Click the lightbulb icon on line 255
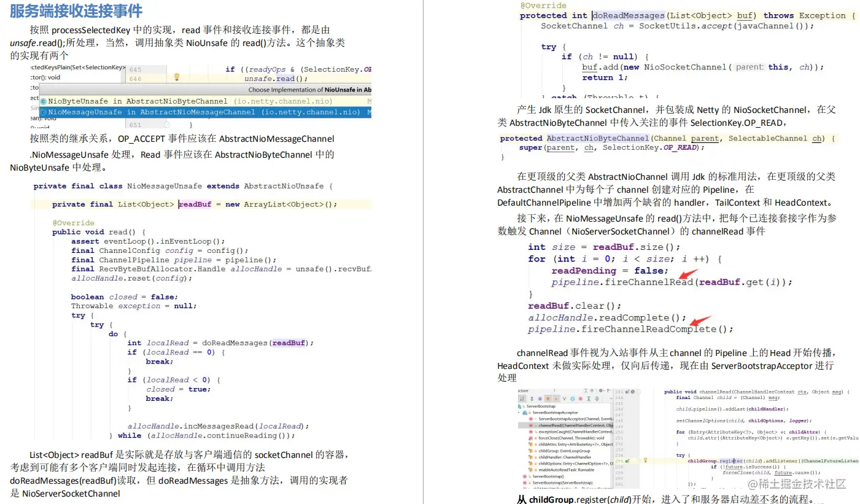This screenshot has height=504, width=860. point(645,460)
